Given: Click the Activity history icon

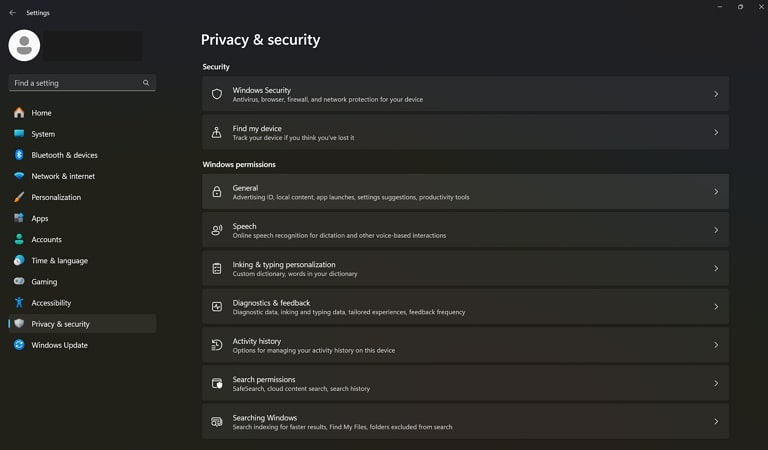Looking at the screenshot, I should [217, 345].
